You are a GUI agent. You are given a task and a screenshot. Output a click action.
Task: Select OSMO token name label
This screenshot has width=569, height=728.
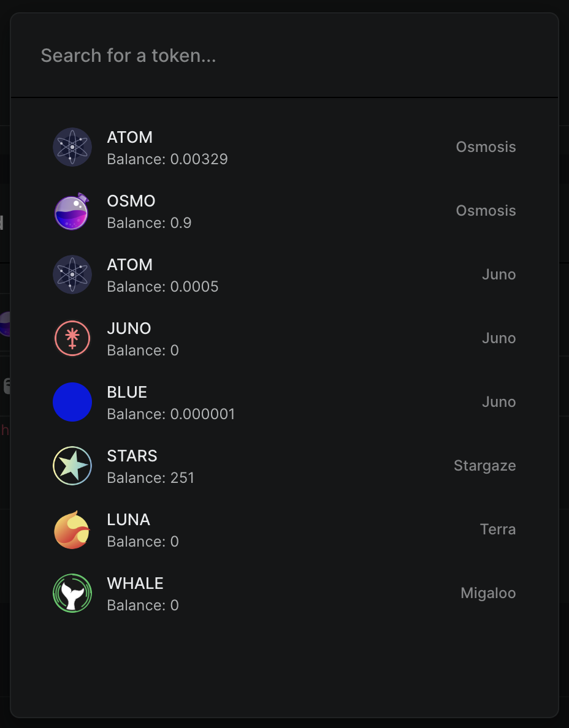tap(131, 201)
